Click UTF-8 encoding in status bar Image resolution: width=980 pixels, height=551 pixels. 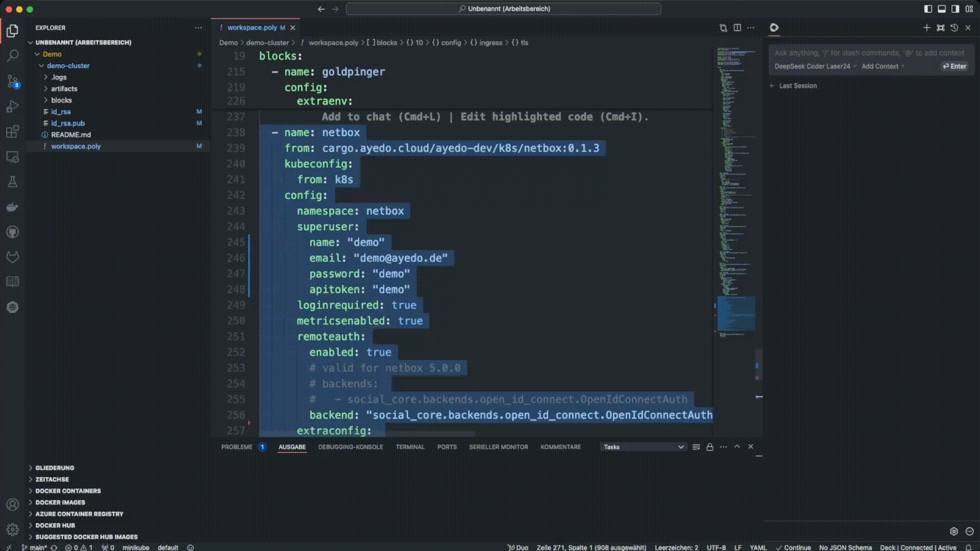[x=716, y=547]
